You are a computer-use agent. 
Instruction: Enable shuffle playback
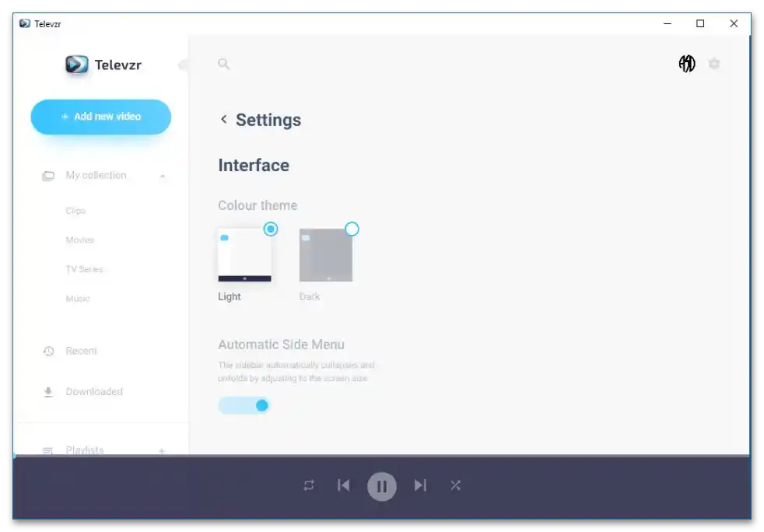(x=455, y=485)
